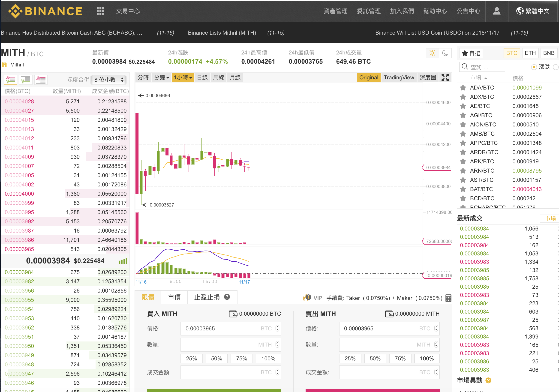Click the 止盈止損 help question mark
Image resolution: width=559 pixels, height=392 pixels.
(x=227, y=297)
